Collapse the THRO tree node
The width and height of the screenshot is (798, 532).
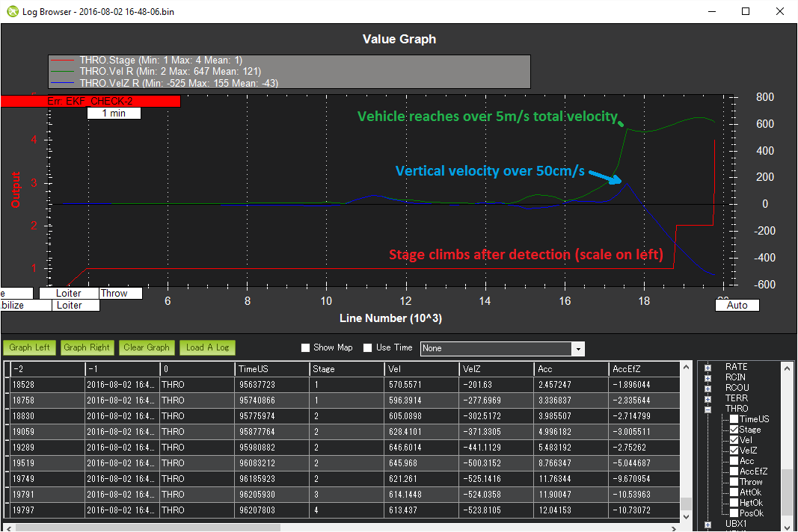(708, 409)
